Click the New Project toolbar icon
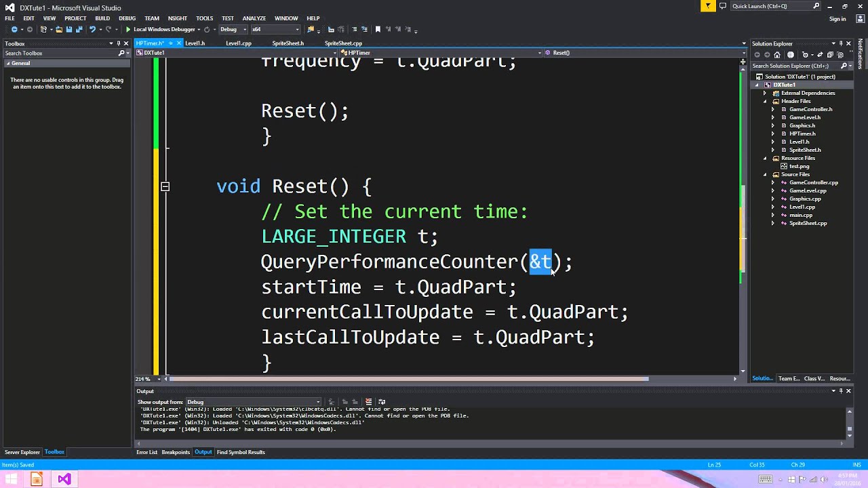The height and width of the screenshot is (488, 868). pos(43,29)
